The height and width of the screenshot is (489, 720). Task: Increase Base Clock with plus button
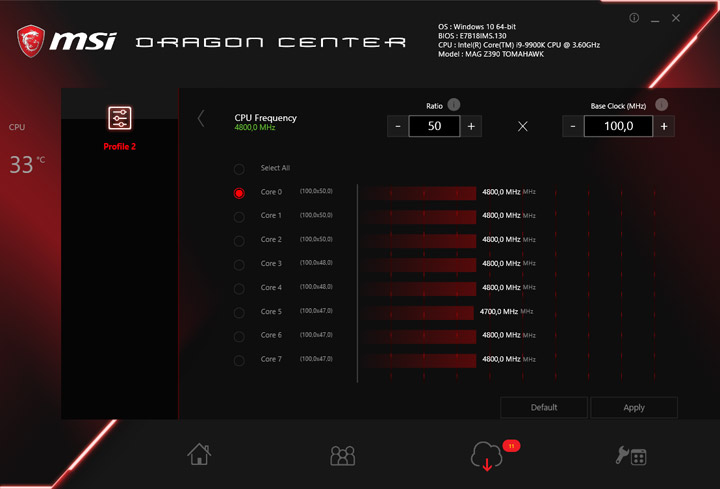(664, 126)
